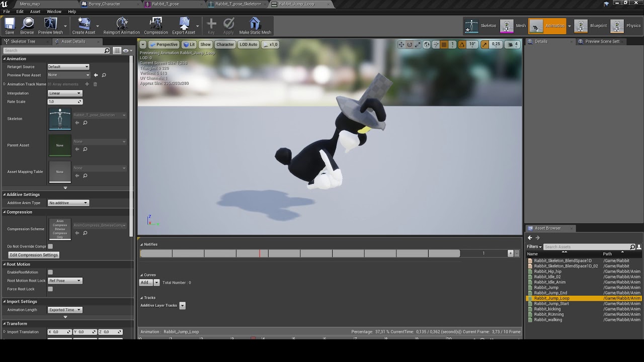Select Rabbit_Jump_Start in the Asset Browser
Viewport: 644px width, 362px height.
pyautogui.click(x=551, y=304)
